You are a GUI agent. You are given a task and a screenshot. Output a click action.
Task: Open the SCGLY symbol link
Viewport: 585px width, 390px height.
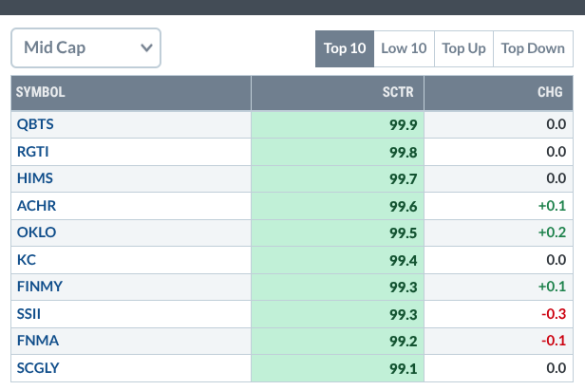pos(38,368)
